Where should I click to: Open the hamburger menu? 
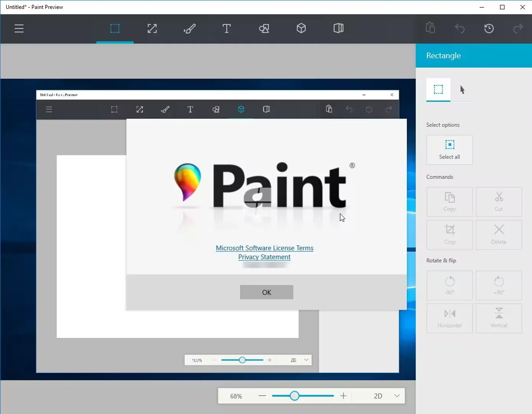coord(19,29)
